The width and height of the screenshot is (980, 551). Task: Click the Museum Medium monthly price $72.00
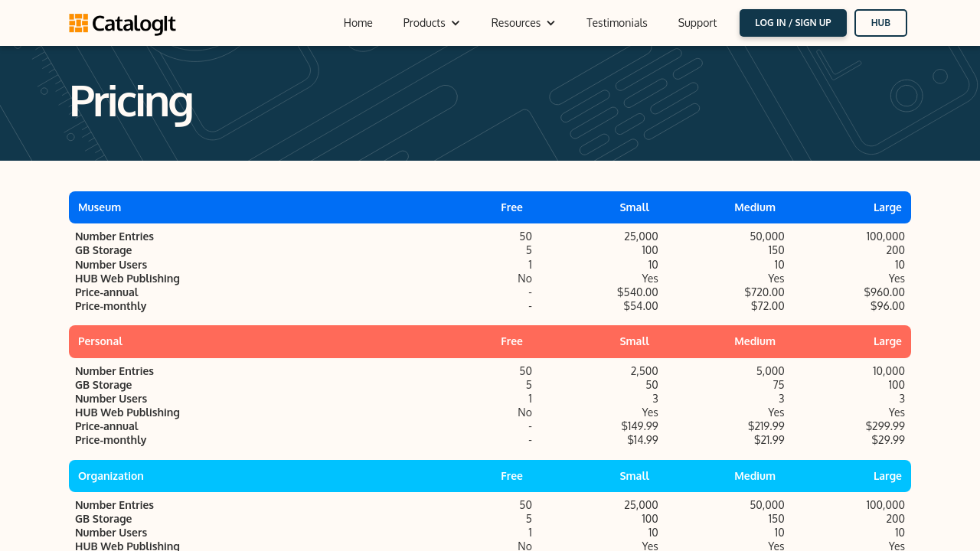coord(767,306)
